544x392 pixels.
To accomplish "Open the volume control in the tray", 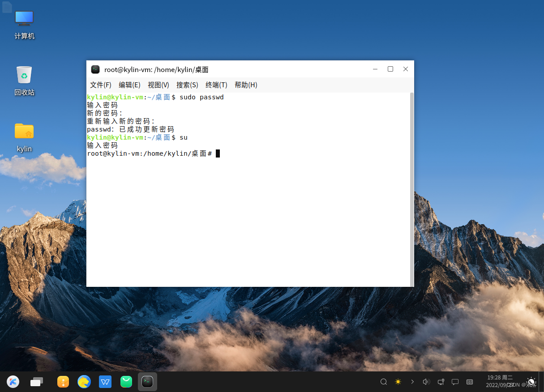I will tap(426, 382).
